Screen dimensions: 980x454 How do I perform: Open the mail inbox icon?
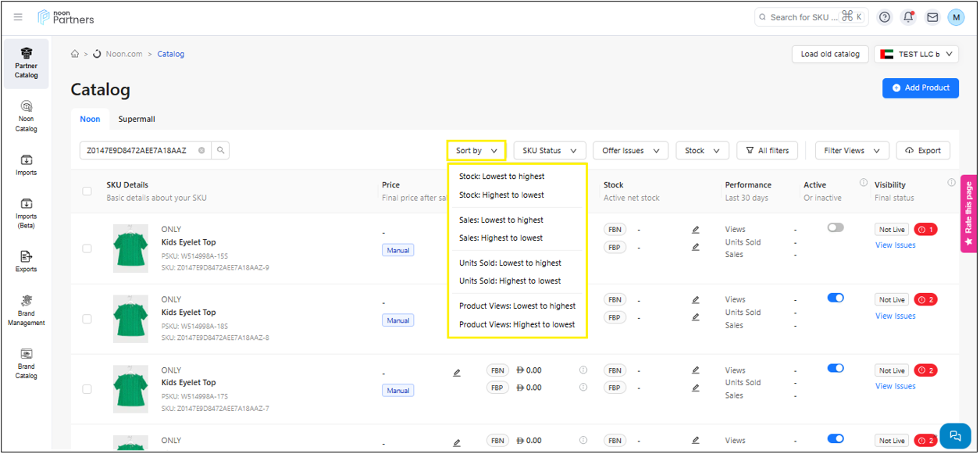coord(932,17)
